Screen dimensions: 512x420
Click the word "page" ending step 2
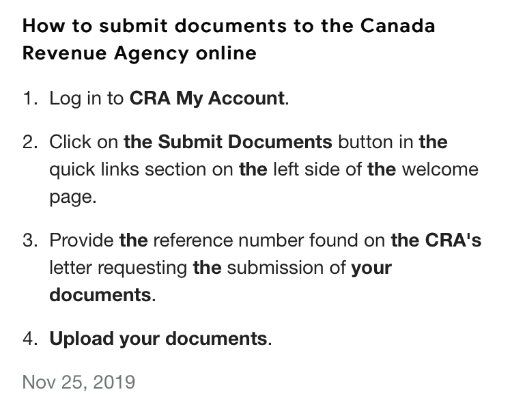[x=71, y=197]
